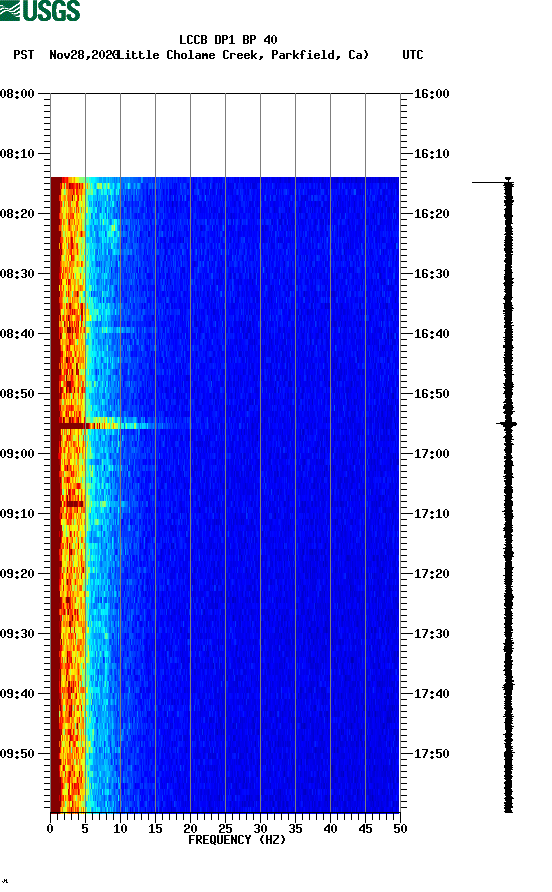Click the '5' frequency axis tick label
Screen dimensions: 552x892
[x=85, y=828]
